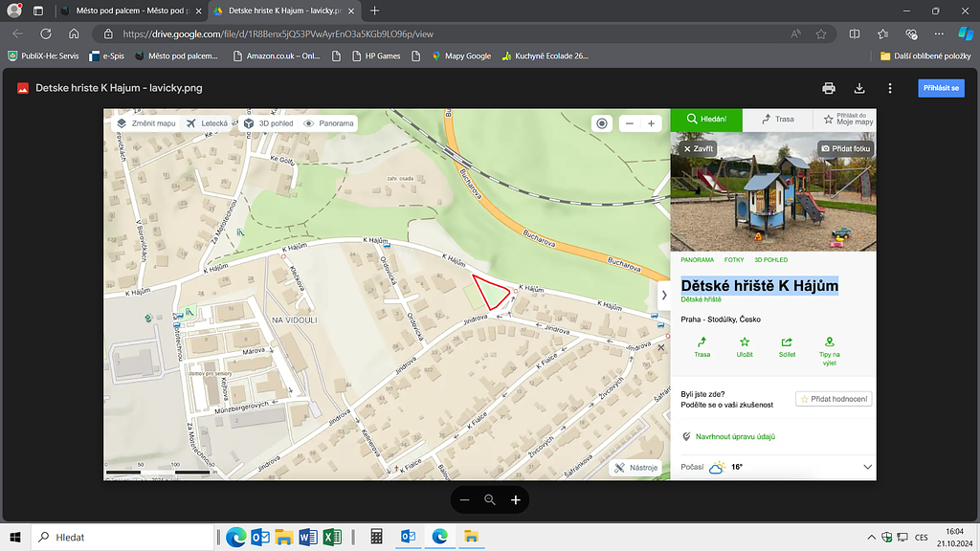Expand the "Další oblíbené položky" bookmarks folder
The width and height of the screenshot is (980, 551).
[924, 55]
